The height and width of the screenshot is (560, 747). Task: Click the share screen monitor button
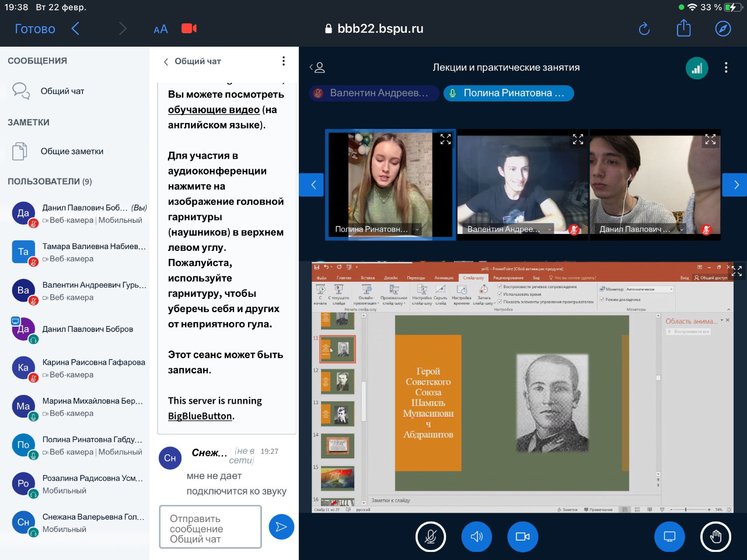669,537
